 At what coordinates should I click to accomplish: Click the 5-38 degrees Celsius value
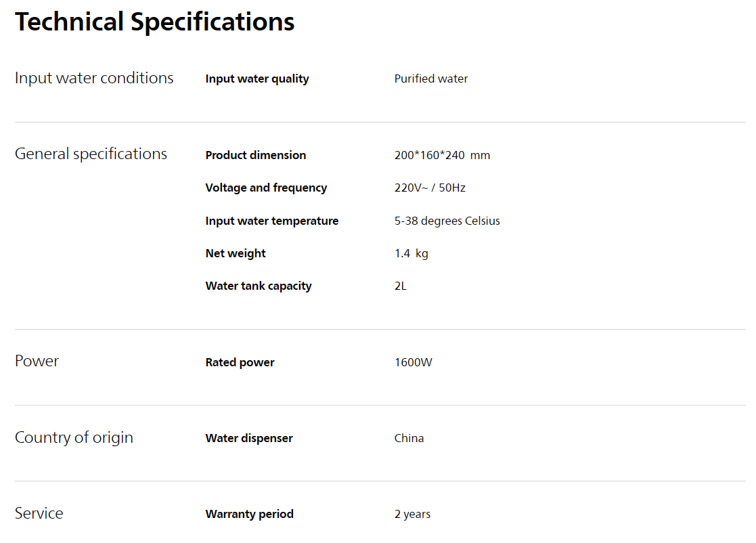447,221
